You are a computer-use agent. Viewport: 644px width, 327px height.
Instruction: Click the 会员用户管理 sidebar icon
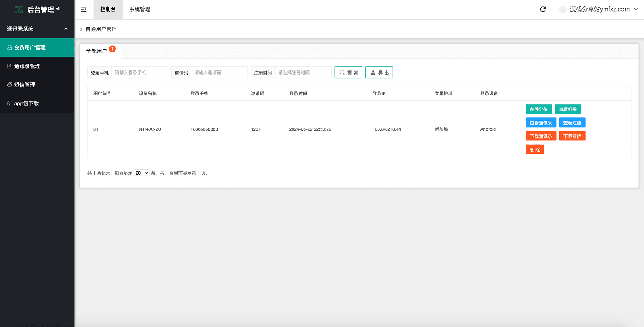click(x=10, y=47)
